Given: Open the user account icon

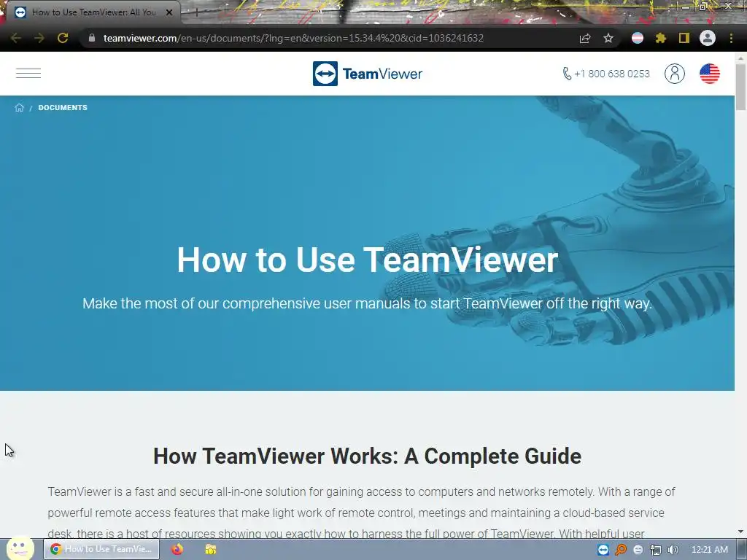Looking at the screenshot, I should pos(675,74).
